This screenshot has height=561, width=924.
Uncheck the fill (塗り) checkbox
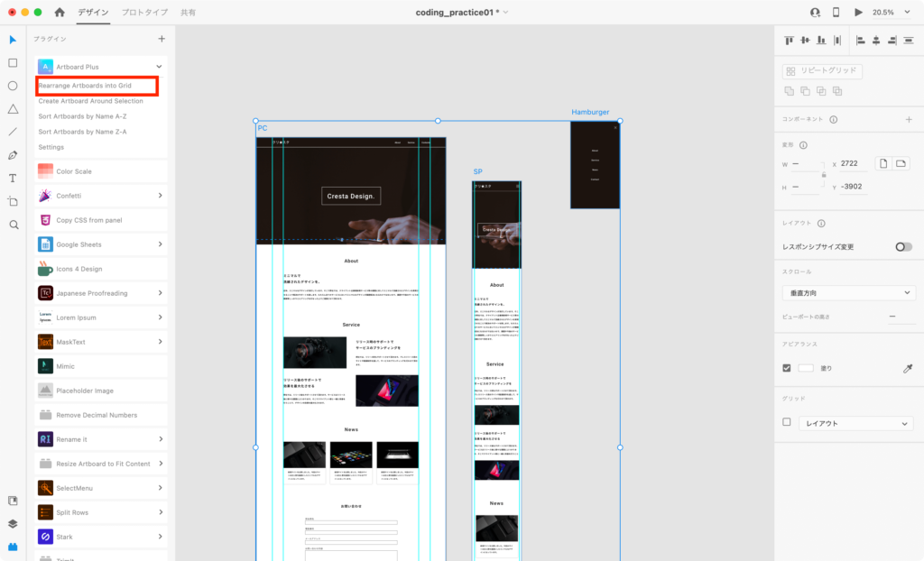coord(787,368)
